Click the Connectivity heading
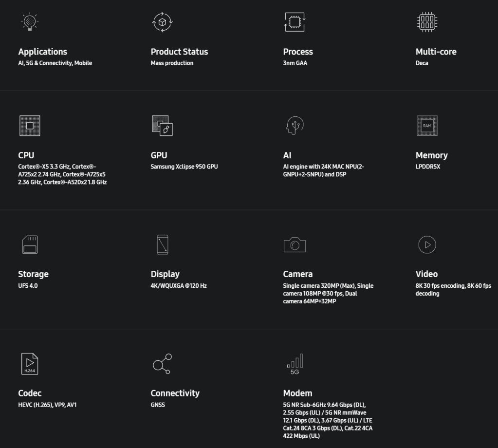 click(175, 393)
